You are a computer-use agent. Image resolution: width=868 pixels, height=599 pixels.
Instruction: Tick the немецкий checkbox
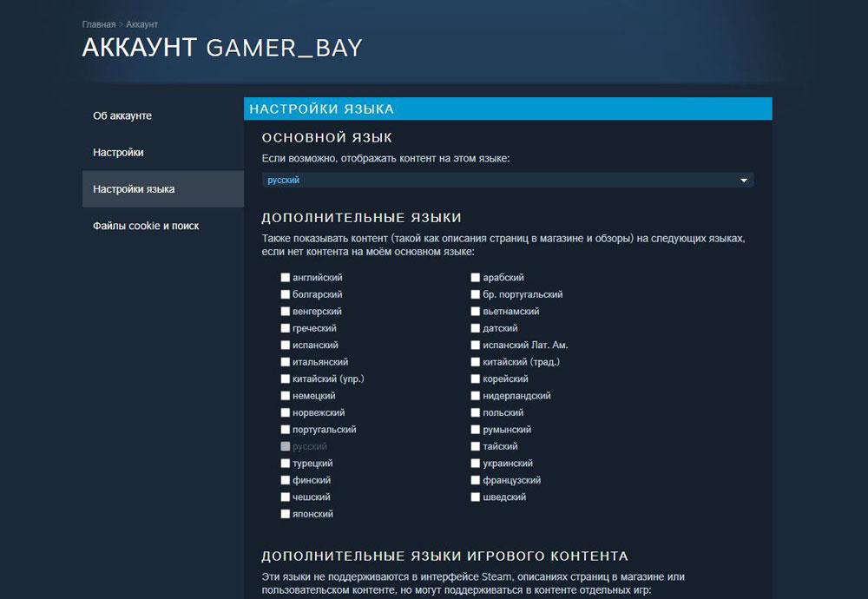[286, 396]
